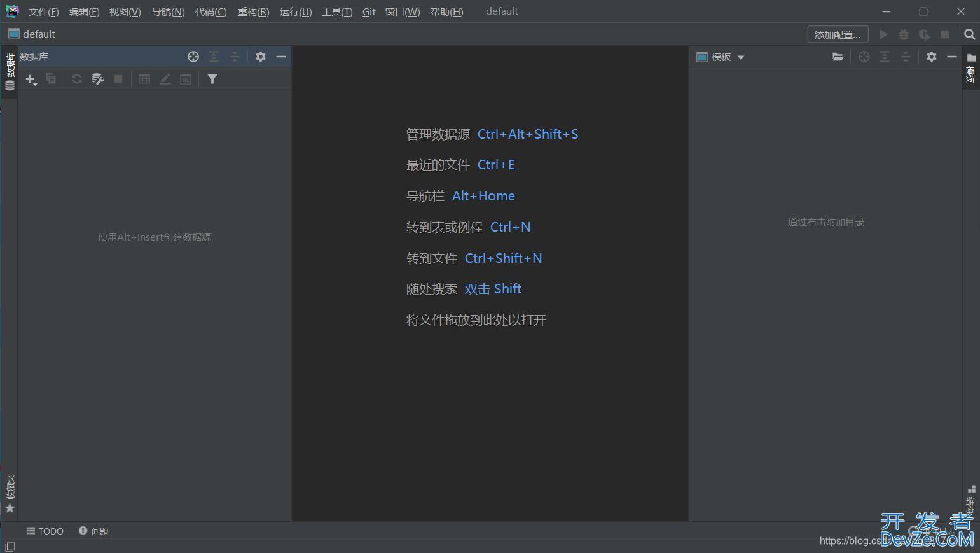Click the 使用Alt+Insert创建数据源 hint text
The height and width of the screenshot is (553, 980).
pos(155,237)
